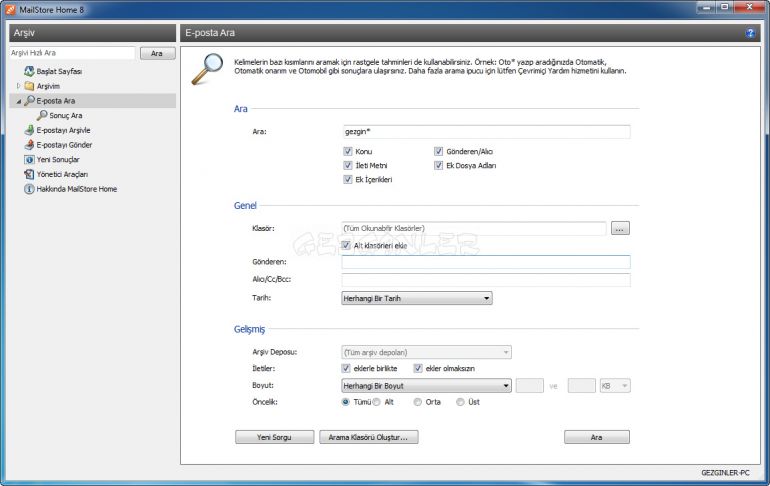The height and width of the screenshot is (486, 770).
Task: Click the Yönetici Araçları icon
Action: point(29,174)
